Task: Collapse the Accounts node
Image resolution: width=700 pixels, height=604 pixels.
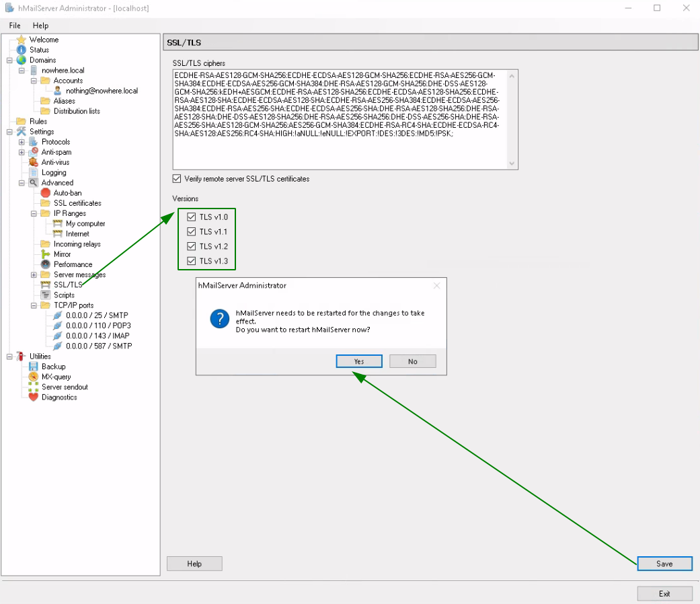Action: tap(34, 81)
